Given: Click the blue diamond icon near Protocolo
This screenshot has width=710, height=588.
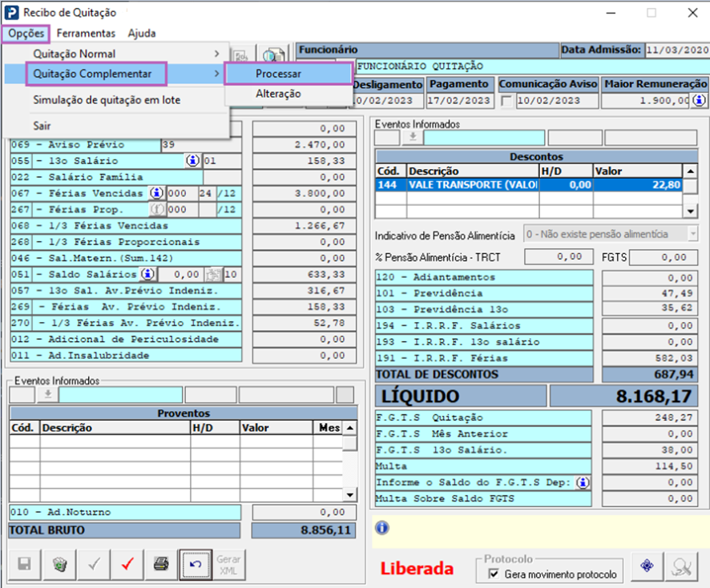Looking at the screenshot, I should 647,566.
